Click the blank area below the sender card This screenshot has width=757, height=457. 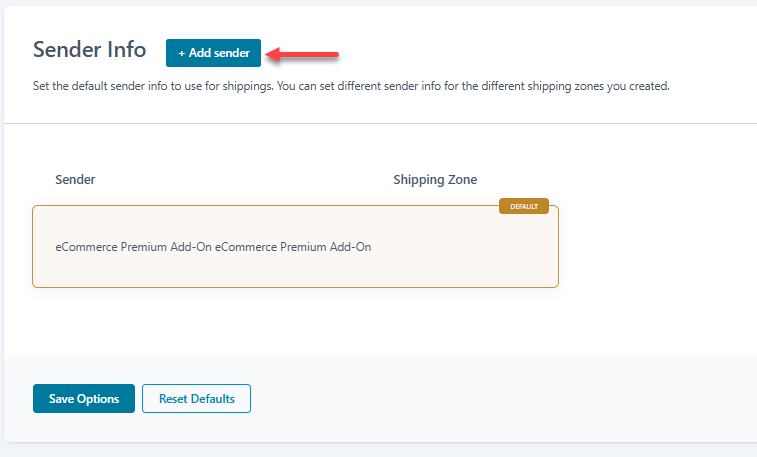tap(295, 320)
